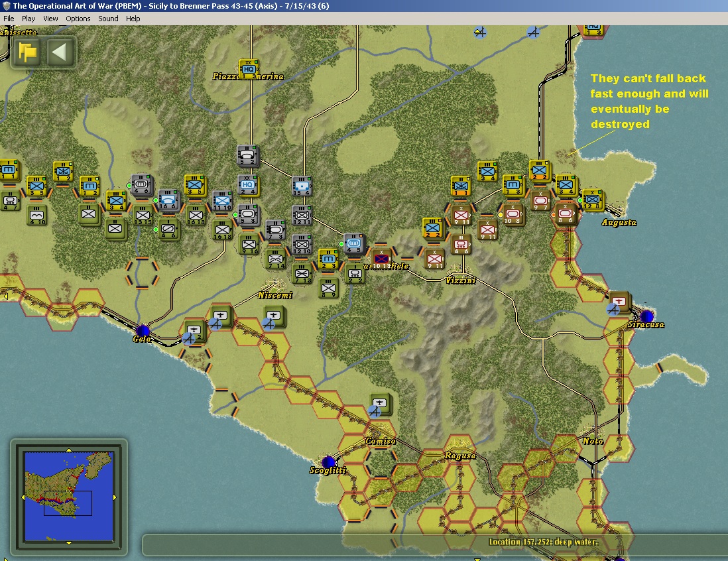
Task: Select the gray unit rated 12-10
Action: [302, 244]
